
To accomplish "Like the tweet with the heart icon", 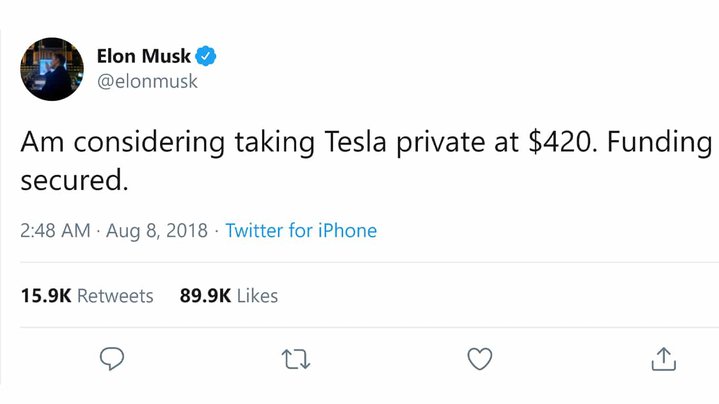I will (481, 358).
